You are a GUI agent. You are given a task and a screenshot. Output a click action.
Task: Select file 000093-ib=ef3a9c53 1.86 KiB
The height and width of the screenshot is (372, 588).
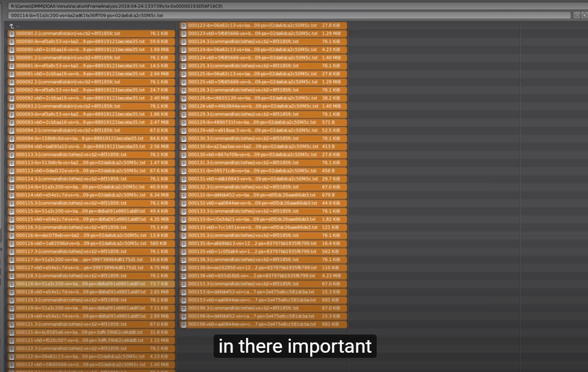pyautogui.click(x=91, y=114)
